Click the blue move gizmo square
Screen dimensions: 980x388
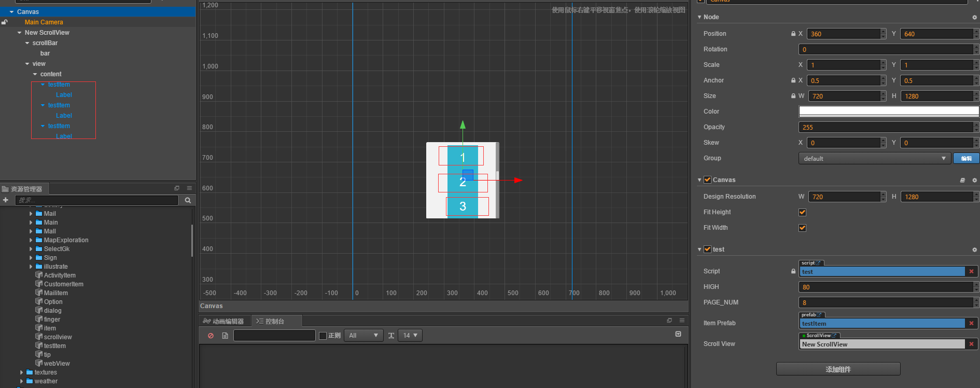click(x=468, y=175)
